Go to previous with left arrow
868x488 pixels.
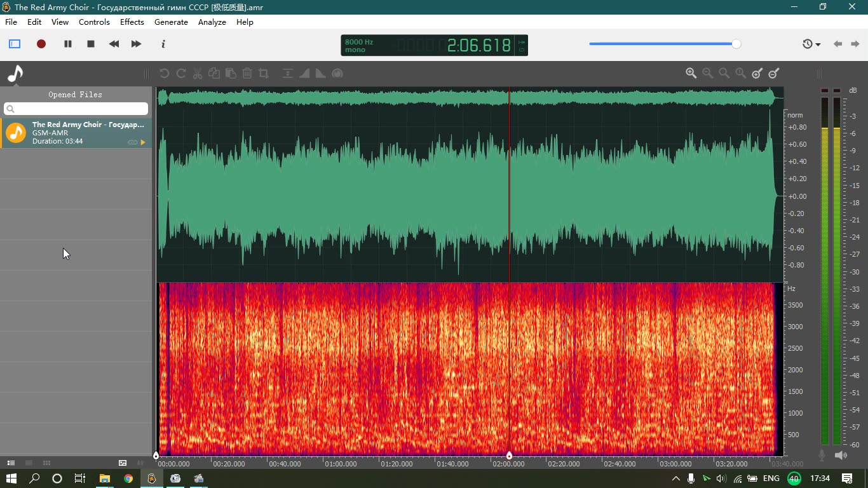click(x=837, y=44)
